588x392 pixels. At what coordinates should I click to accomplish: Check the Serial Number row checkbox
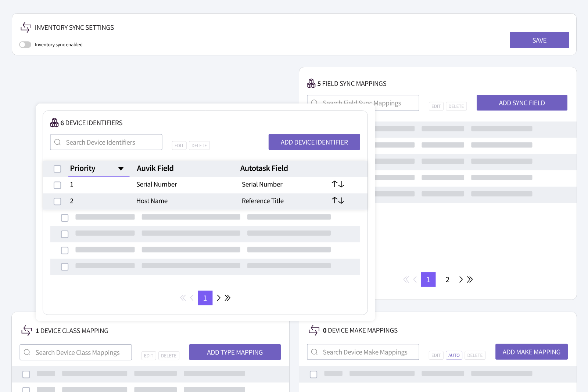point(57,185)
